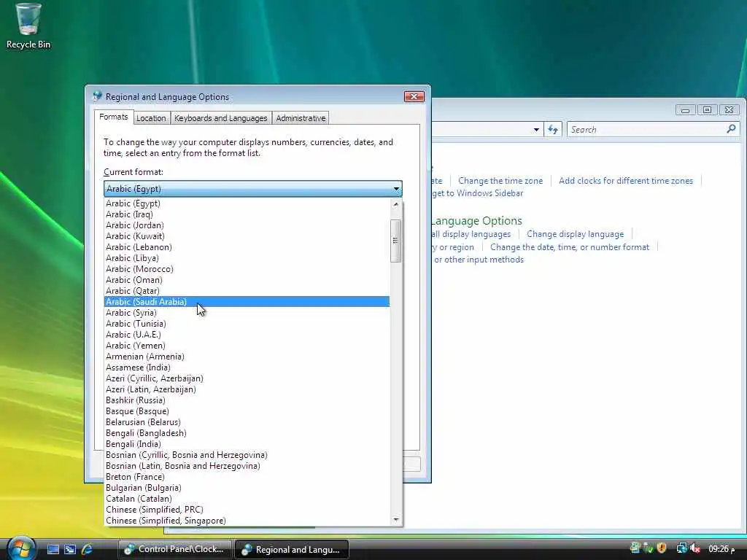Open the Administrative tab

point(301,118)
